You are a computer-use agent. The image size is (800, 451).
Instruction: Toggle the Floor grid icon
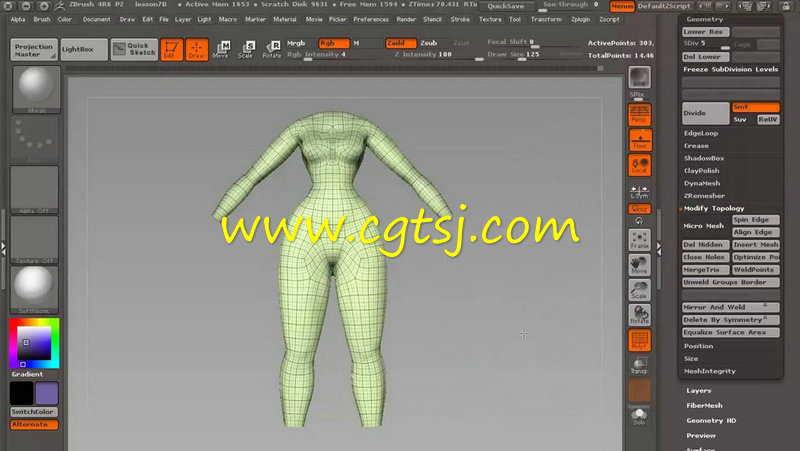tap(639, 140)
